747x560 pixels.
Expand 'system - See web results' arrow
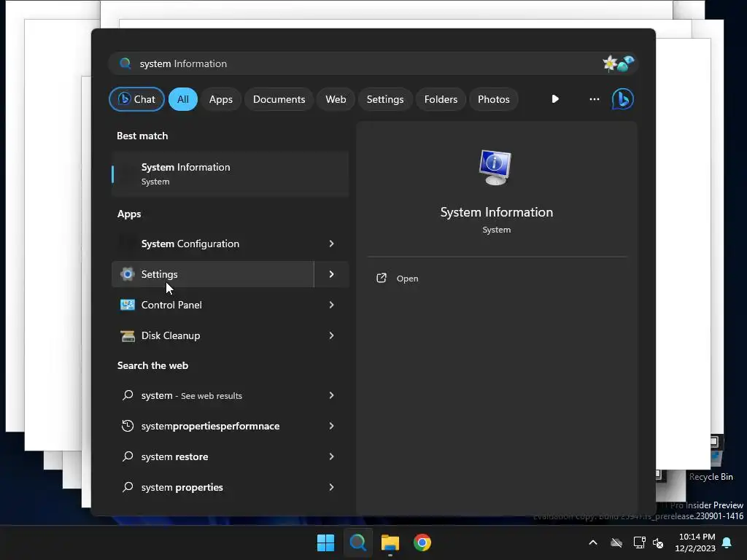click(332, 395)
